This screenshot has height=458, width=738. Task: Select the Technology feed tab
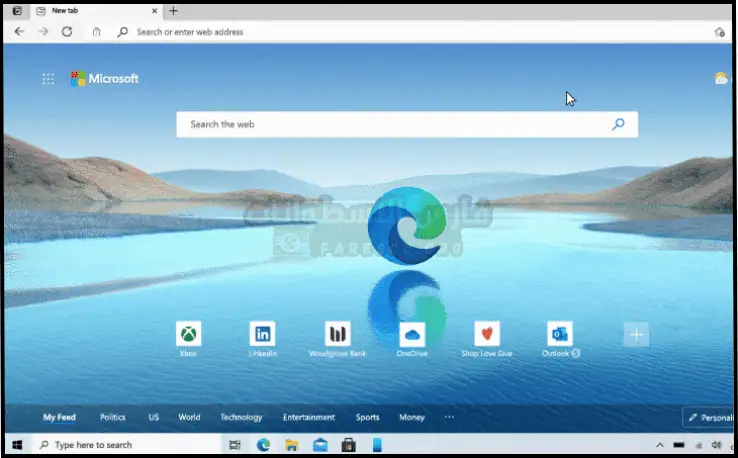[241, 417]
